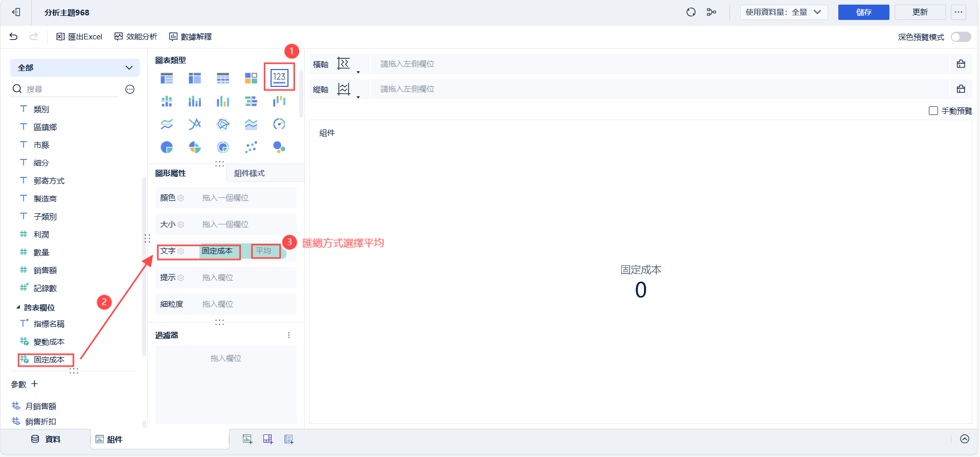
Task: Open the data usage 全量 dropdown
Action: pos(784,12)
